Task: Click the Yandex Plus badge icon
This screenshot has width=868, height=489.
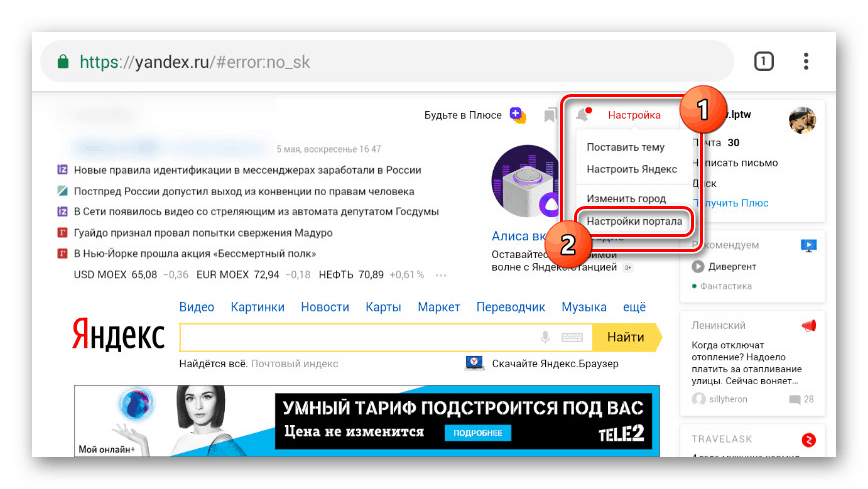Action: [518, 115]
